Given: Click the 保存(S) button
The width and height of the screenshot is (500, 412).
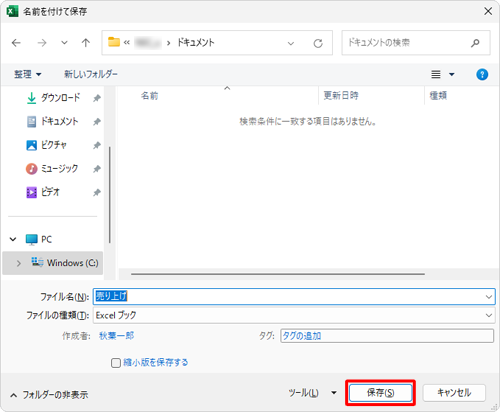Looking at the screenshot, I should (380, 393).
